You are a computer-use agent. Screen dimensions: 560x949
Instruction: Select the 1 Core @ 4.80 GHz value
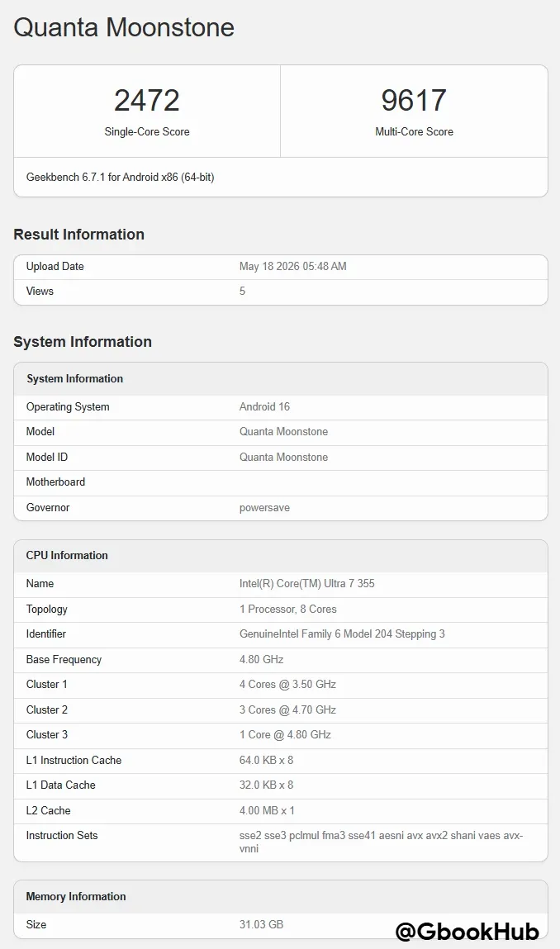point(285,734)
